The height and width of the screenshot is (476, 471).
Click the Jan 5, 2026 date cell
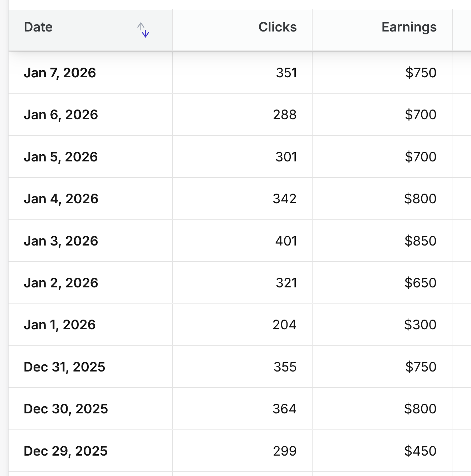point(60,157)
